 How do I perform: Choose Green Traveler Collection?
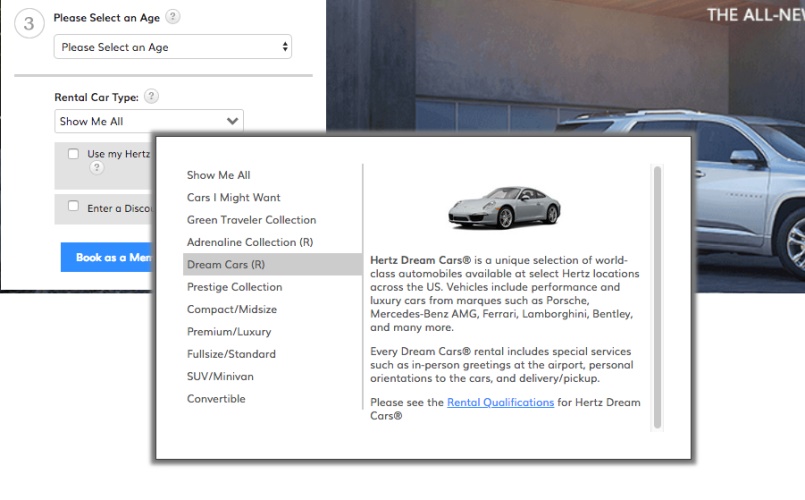251,220
